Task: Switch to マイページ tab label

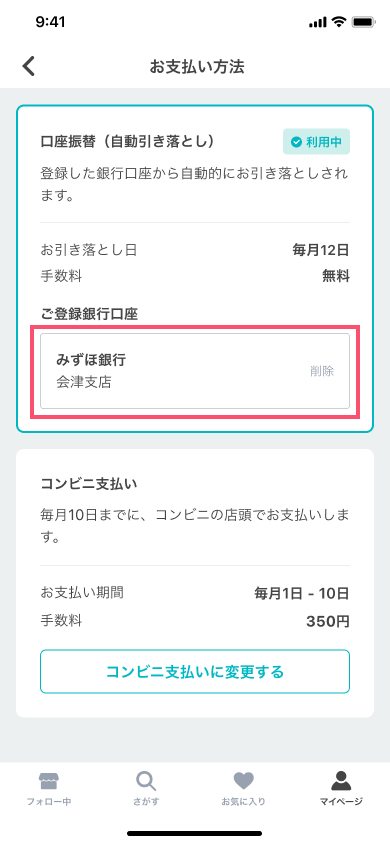Action: (x=341, y=801)
